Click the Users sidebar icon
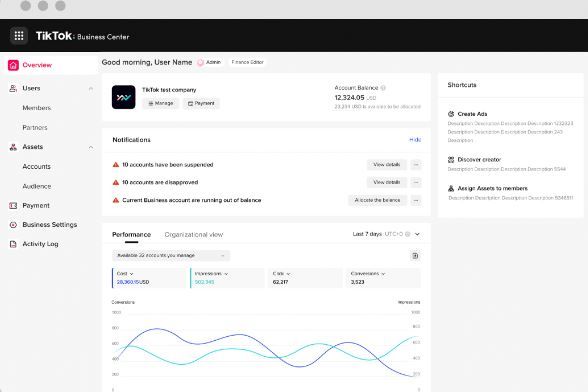The height and width of the screenshot is (392, 588). 13,89
